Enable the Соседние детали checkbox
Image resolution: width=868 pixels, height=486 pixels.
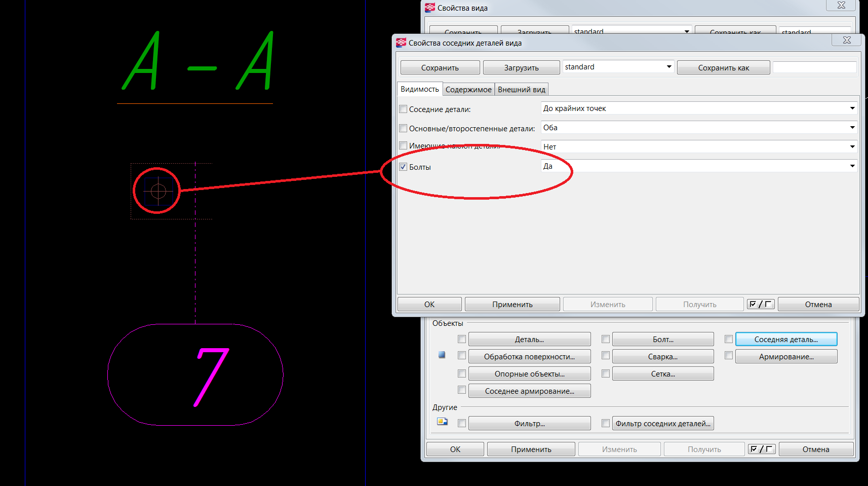click(x=403, y=109)
